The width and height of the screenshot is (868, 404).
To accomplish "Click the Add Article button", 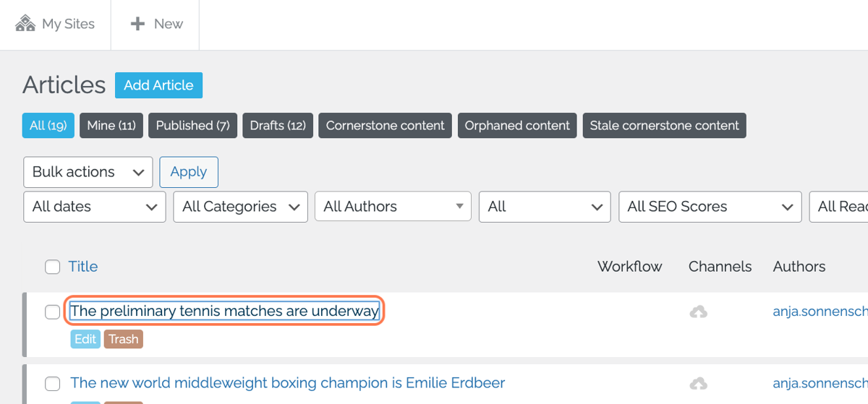I will 158,85.
